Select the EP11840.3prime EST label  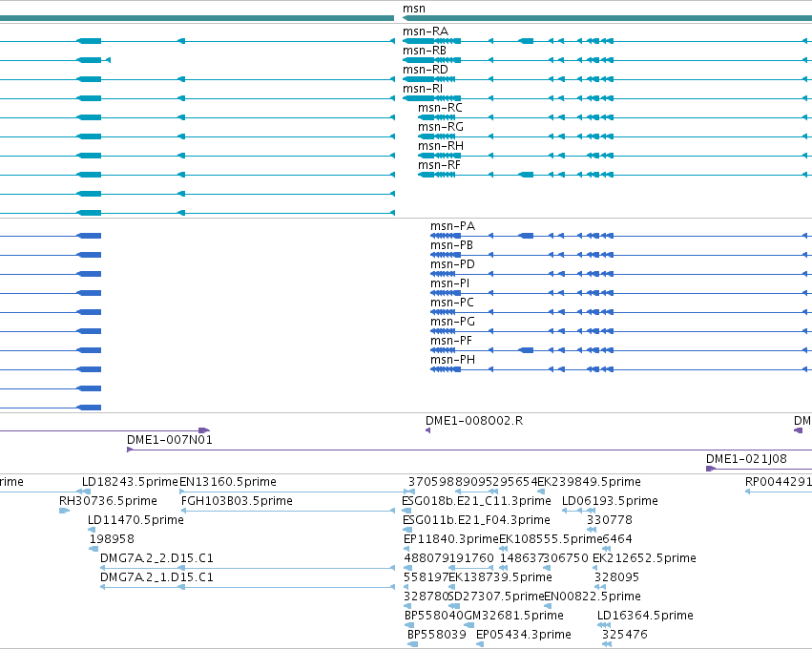[451, 539]
